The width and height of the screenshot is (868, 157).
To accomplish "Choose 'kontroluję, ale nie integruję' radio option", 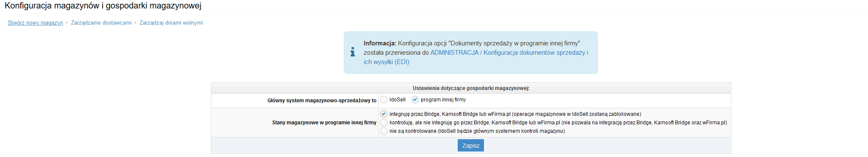I will coord(384,123).
